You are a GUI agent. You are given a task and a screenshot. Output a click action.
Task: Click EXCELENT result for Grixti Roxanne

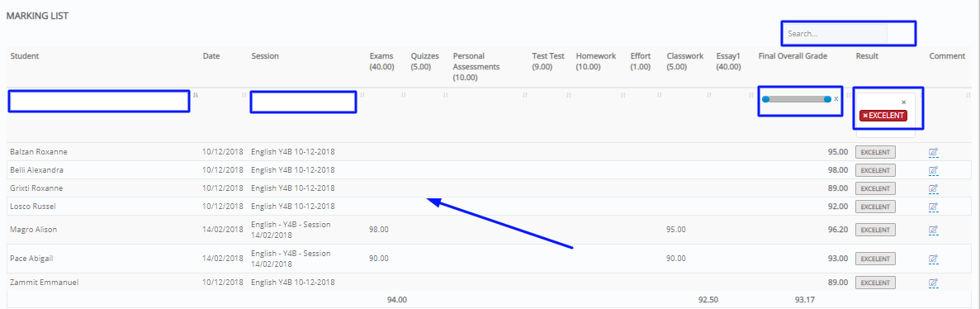point(875,188)
